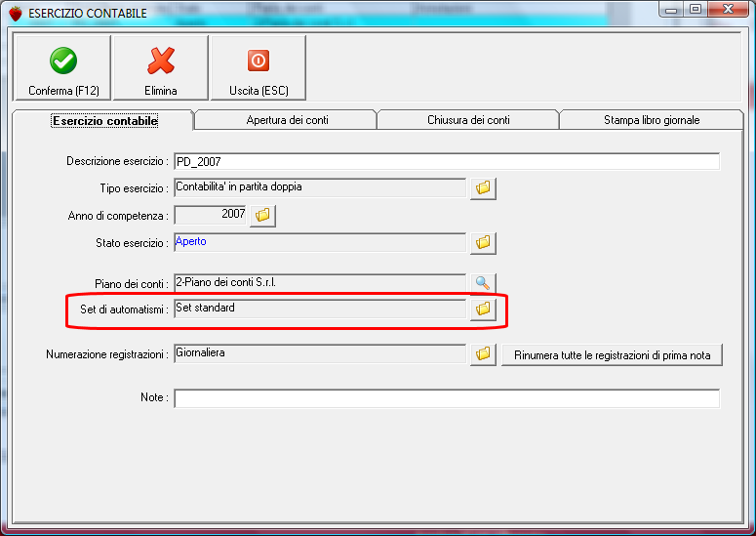Image resolution: width=756 pixels, height=536 pixels.
Task: Click the Tipo esercizio field showing Contabilita' in partita doppia
Action: pos(320,187)
